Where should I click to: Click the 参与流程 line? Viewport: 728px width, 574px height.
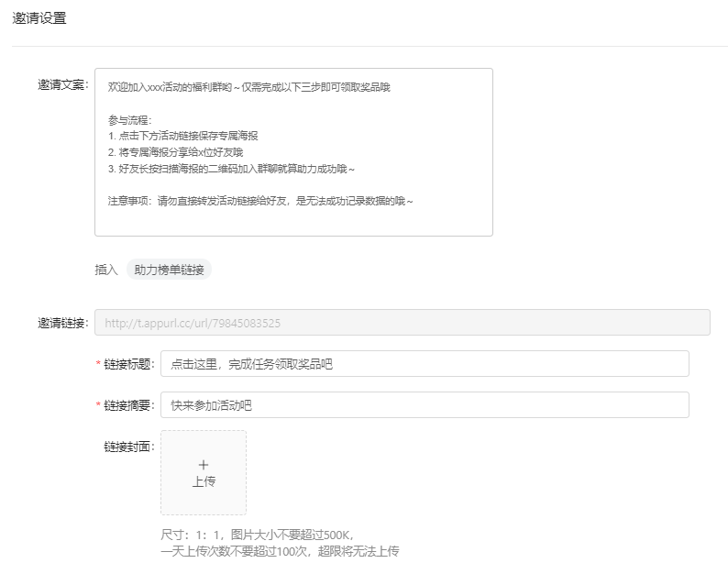(129, 120)
